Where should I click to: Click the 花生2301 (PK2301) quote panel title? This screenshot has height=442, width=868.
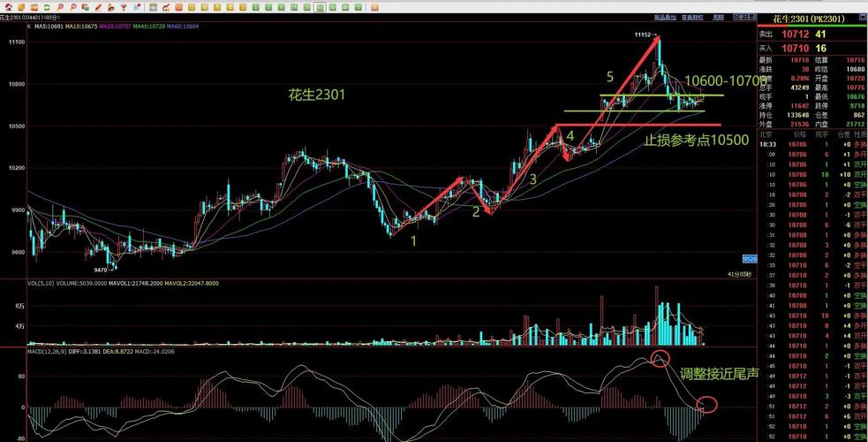tap(809, 19)
